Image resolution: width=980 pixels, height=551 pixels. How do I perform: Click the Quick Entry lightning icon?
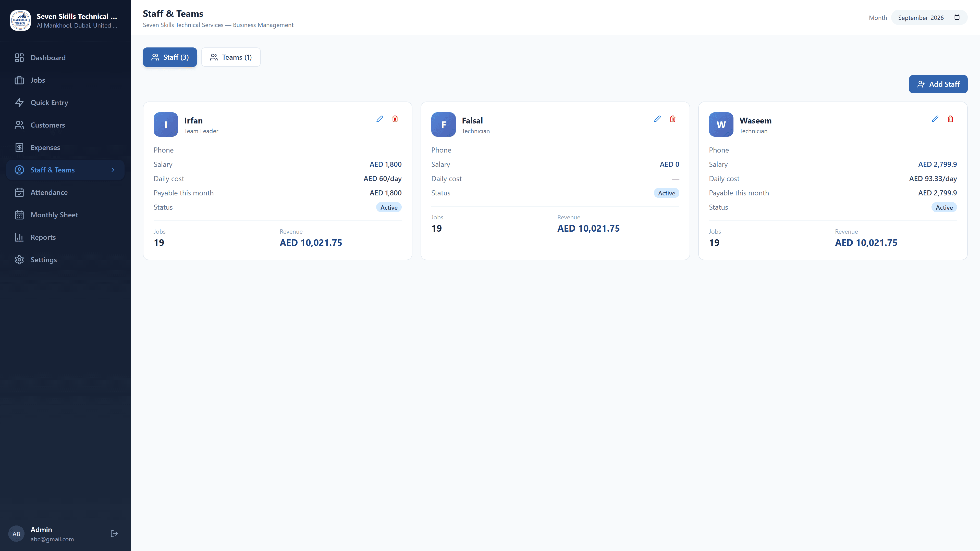(19, 103)
